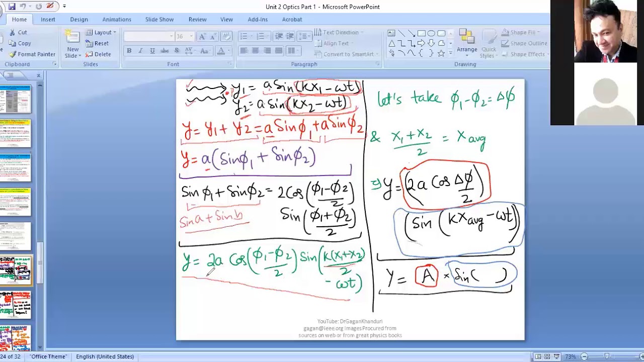
Task: Open Align Text dropdown
Action: (334, 43)
